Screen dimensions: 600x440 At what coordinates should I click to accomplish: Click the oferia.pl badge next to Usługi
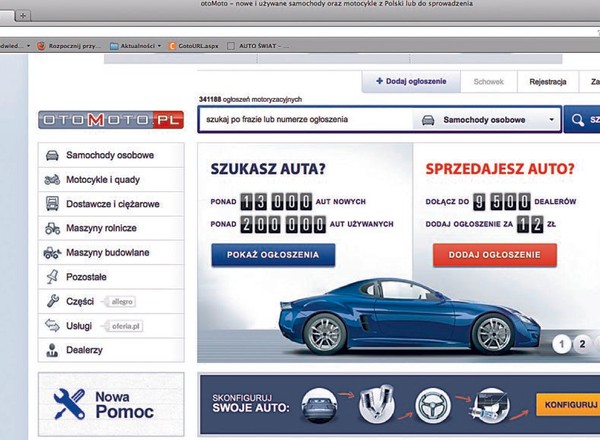click(x=125, y=326)
